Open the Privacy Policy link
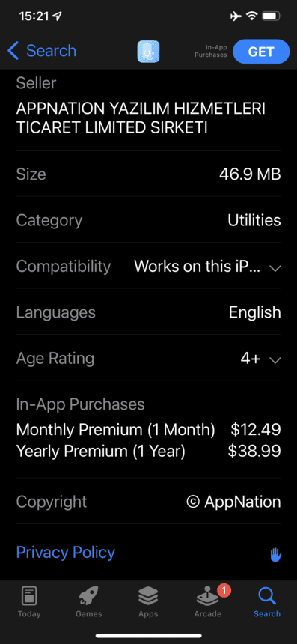The height and width of the screenshot is (644, 297). (x=66, y=552)
